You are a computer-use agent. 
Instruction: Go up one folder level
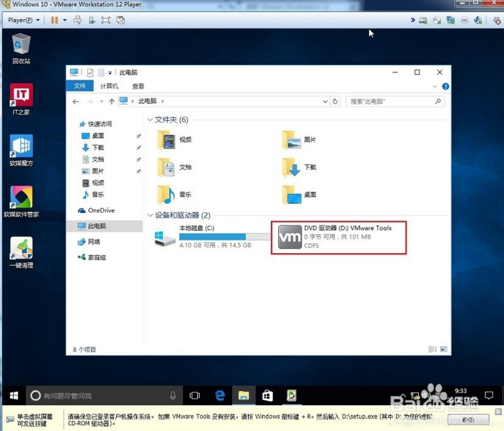coord(112,101)
